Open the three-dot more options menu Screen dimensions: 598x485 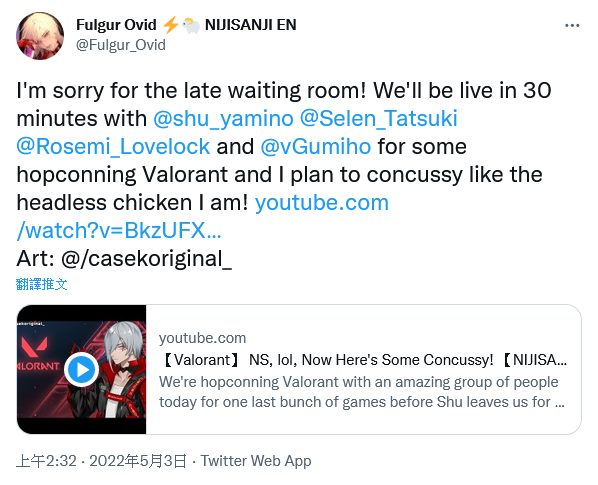[572, 26]
